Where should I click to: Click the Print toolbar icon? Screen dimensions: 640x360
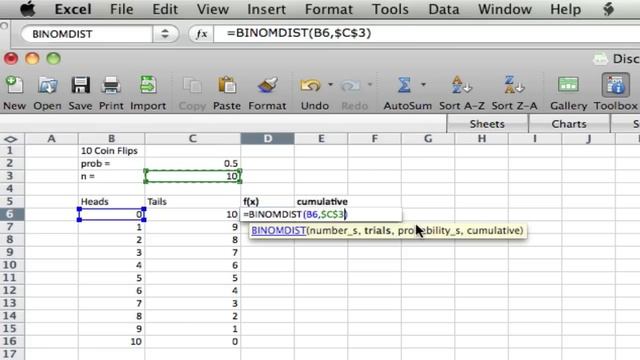coord(111,85)
